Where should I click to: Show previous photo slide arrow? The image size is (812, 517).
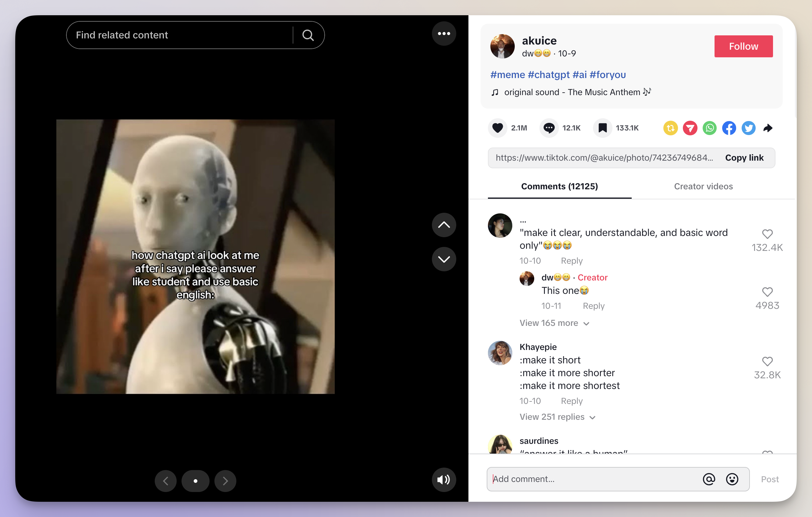click(166, 480)
